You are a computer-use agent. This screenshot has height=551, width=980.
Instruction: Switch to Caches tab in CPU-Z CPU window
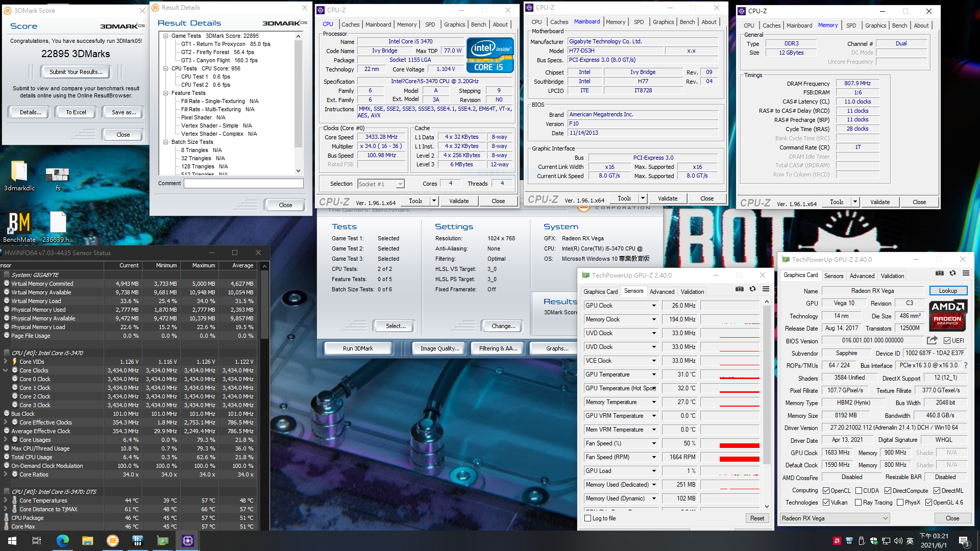click(x=350, y=24)
